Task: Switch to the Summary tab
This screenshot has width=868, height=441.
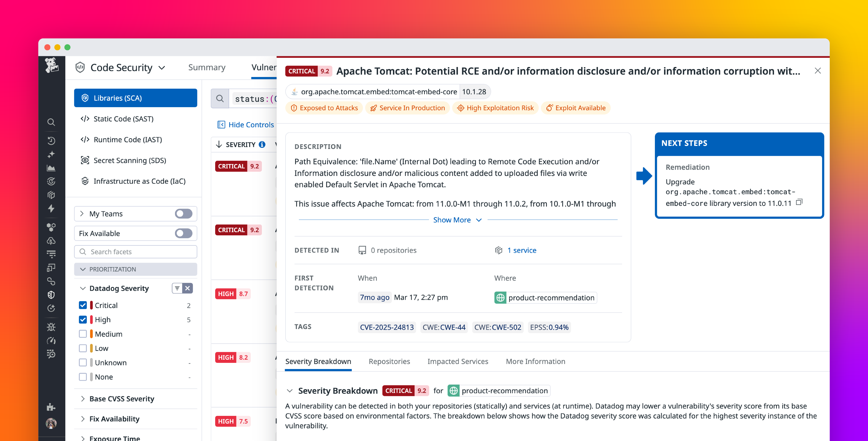Action: 206,67
